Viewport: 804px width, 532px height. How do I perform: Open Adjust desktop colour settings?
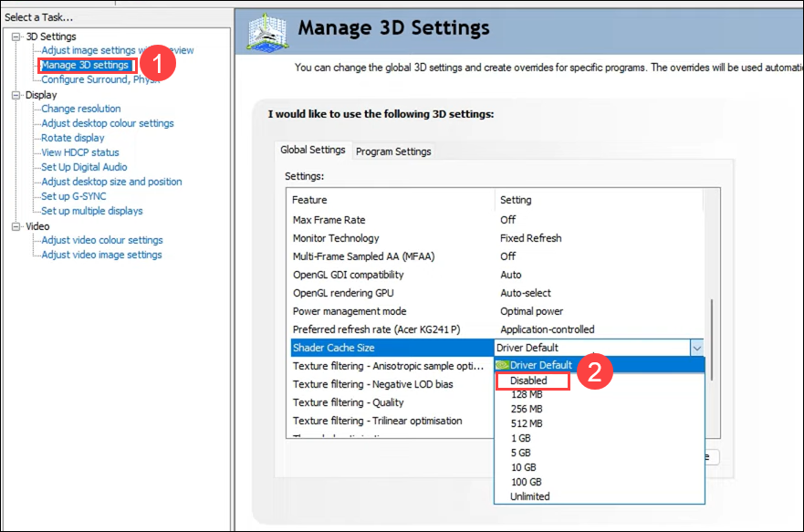pyautogui.click(x=108, y=123)
